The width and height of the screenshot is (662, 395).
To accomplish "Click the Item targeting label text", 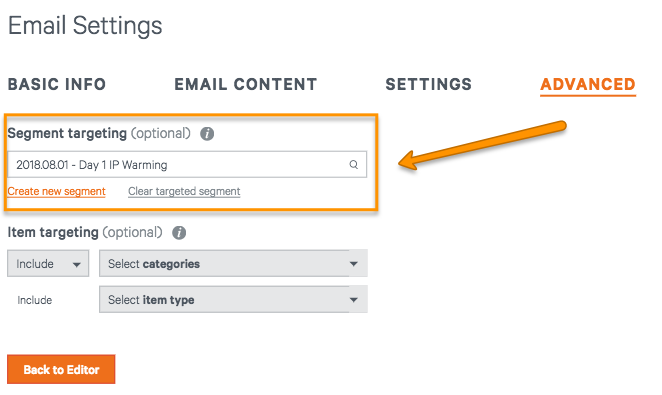I will click(x=53, y=232).
